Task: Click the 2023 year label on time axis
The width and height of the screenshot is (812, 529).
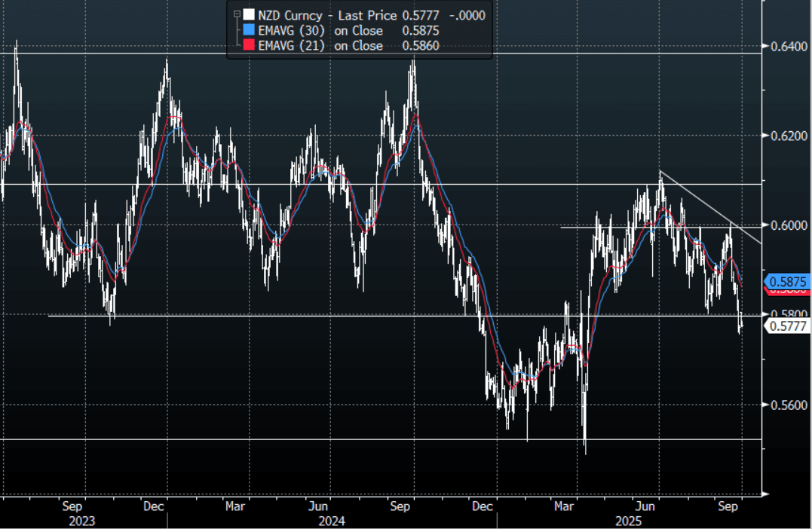Action: pyautogui.click(x=84, y=521)
